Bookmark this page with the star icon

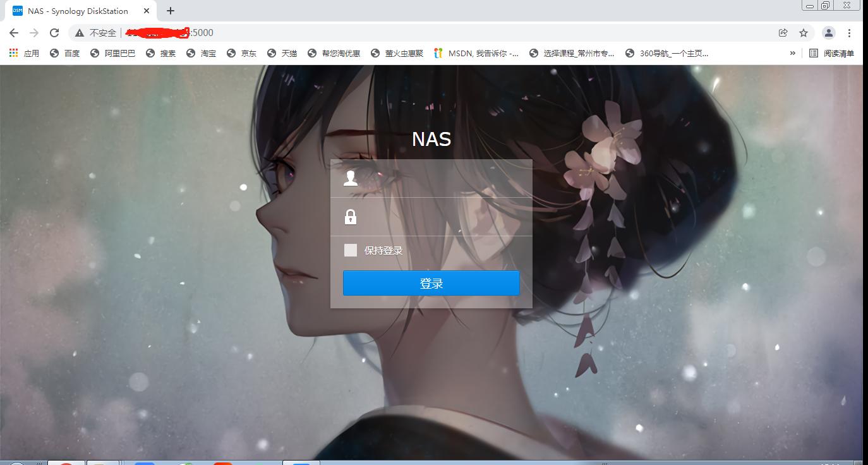[804, 32]
